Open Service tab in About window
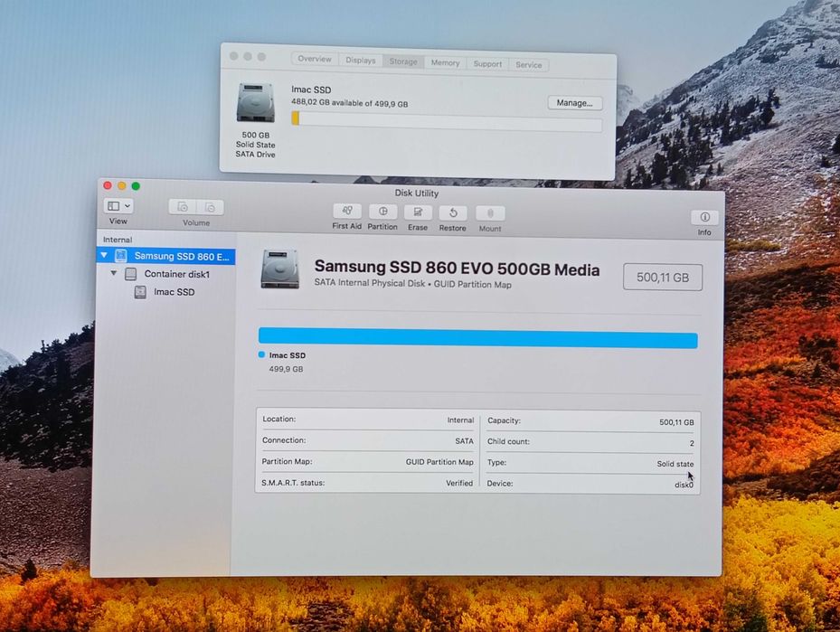Image resolution: width=840 pixels, height=632 pixels. pyautogui.click(x=529, y=65)
